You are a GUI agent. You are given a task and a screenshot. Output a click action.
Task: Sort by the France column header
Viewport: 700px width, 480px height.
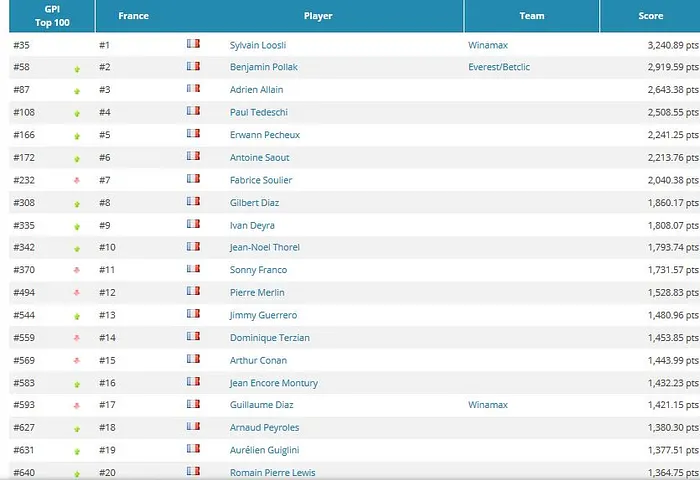133,16
